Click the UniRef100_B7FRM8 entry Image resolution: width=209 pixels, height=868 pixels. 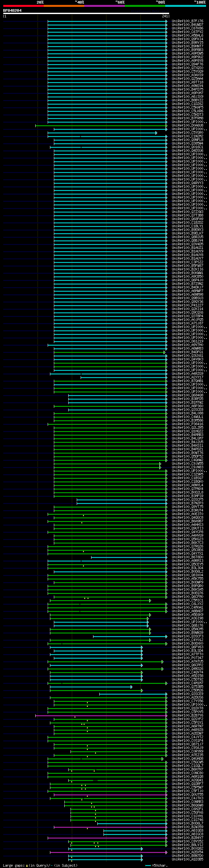coord(187,118)
